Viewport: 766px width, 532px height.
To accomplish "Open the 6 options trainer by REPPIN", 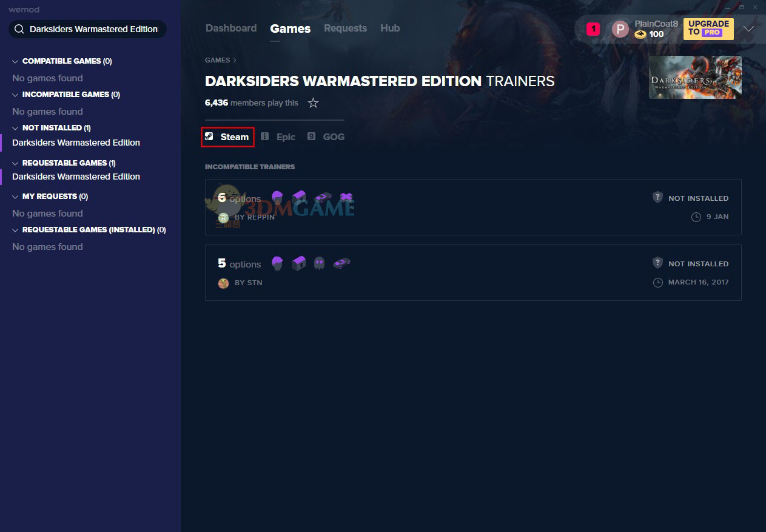I will click(x=473, y=207).
